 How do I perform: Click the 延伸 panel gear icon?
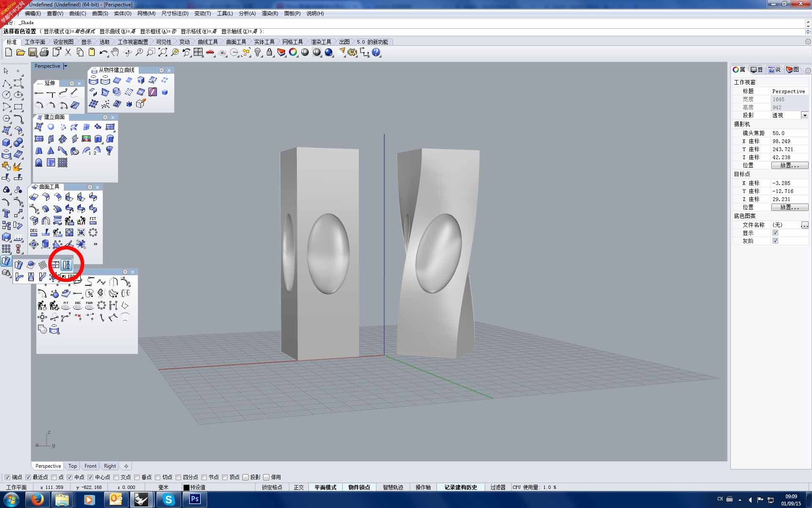pos(72,83)
